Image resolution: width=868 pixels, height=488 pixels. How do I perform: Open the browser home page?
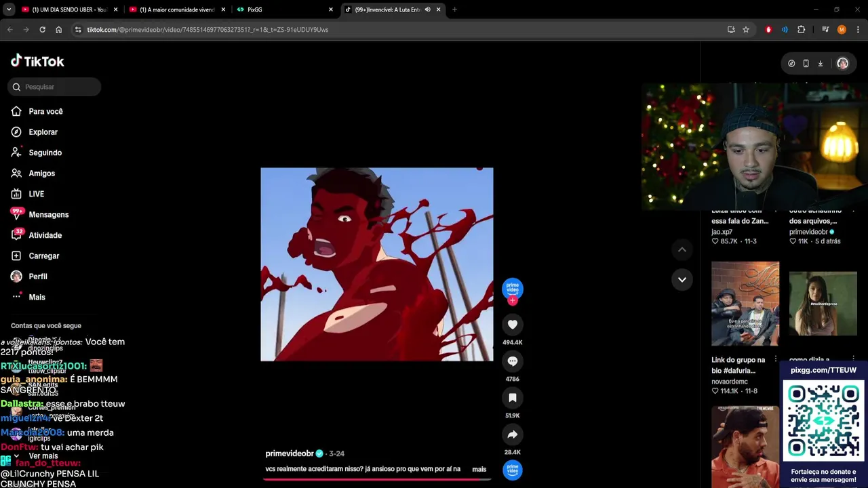point(58,30)
